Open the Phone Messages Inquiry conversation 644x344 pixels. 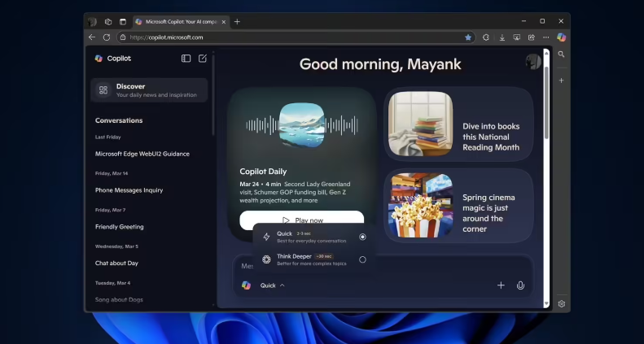point(129,190)
